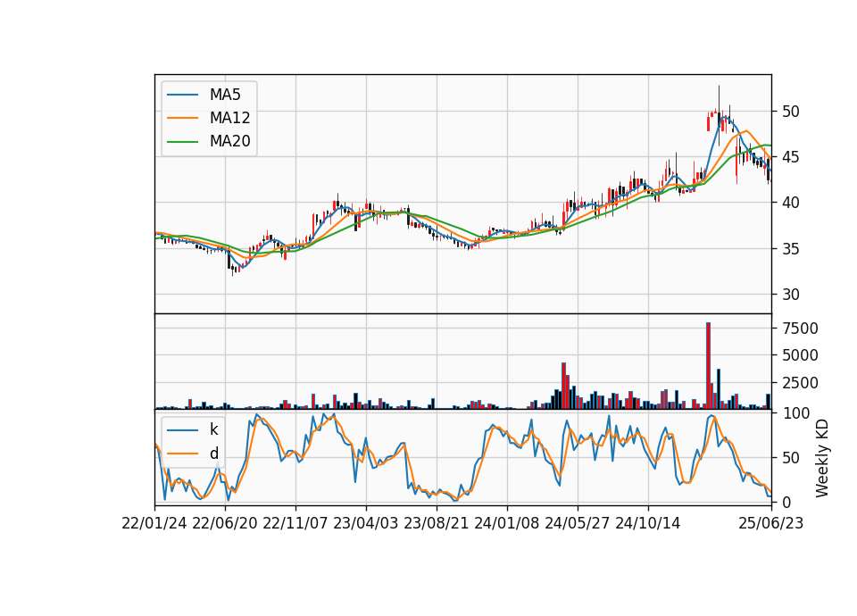Click the Weekly KD axis title
This screenshot has width=857, height=616.
[822, 458]
